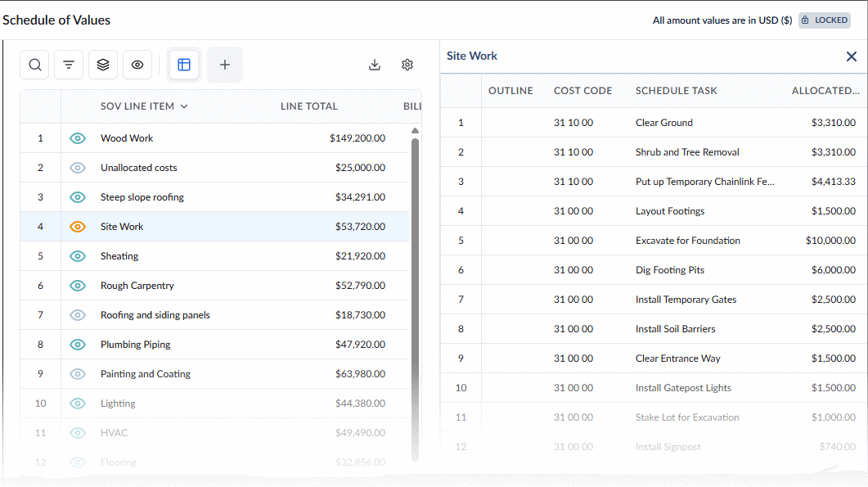Click the scrollbar up arrow in SOV list
This screenshot has width=868, height=487.
coord(415,131)
